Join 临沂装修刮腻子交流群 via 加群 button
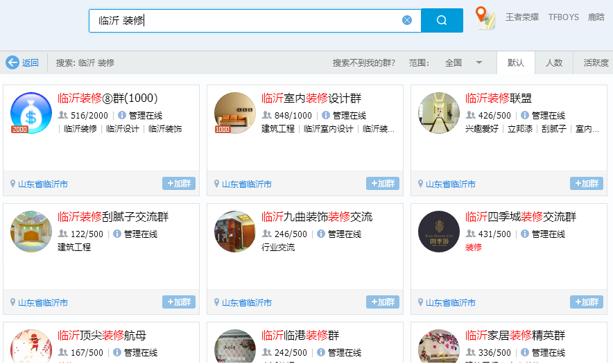The height and width of the screenshot is (364, 613). tap(179, 302)
